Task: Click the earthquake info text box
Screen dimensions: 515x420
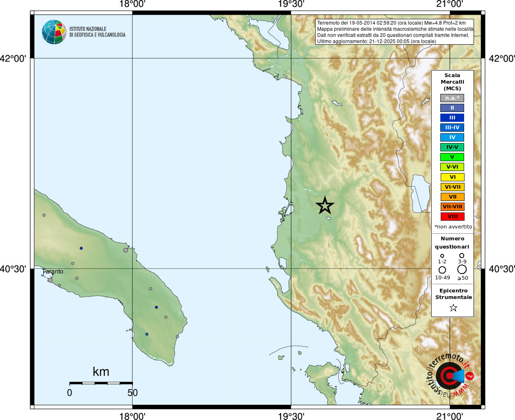Action: [394, 32]
